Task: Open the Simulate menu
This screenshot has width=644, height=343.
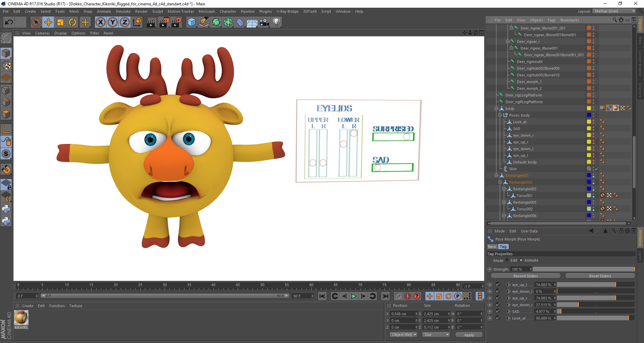Action: pyautogui.click(x=123, y=11)
